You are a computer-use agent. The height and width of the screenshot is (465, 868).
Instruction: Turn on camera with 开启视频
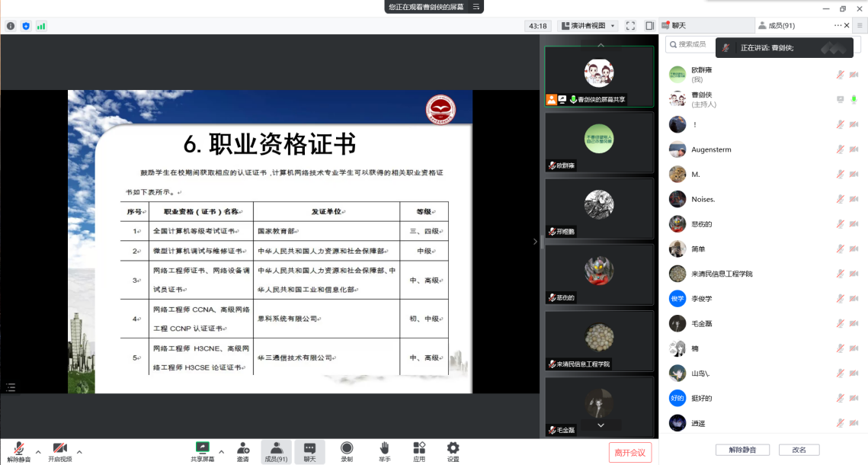[x=59, y=448]
